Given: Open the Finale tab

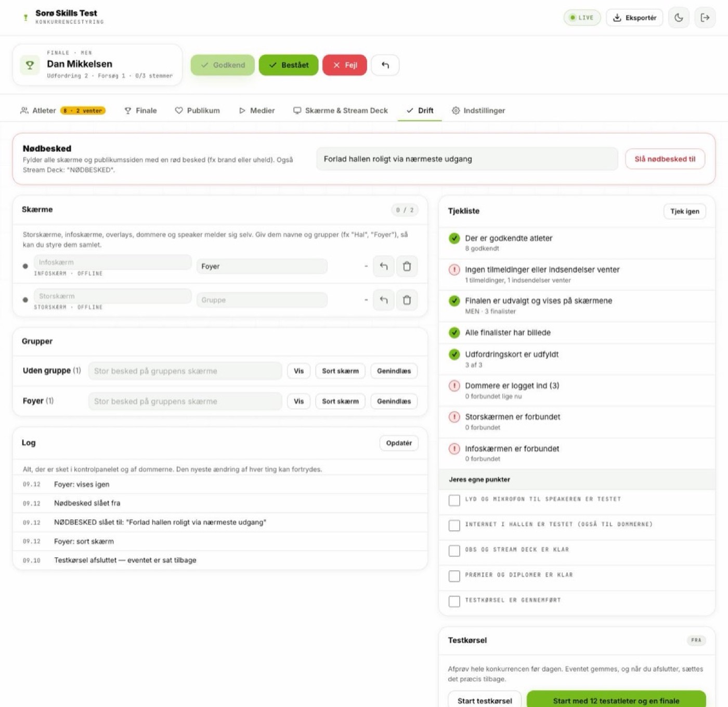Looking at the screenshot, I should [140, 111].
